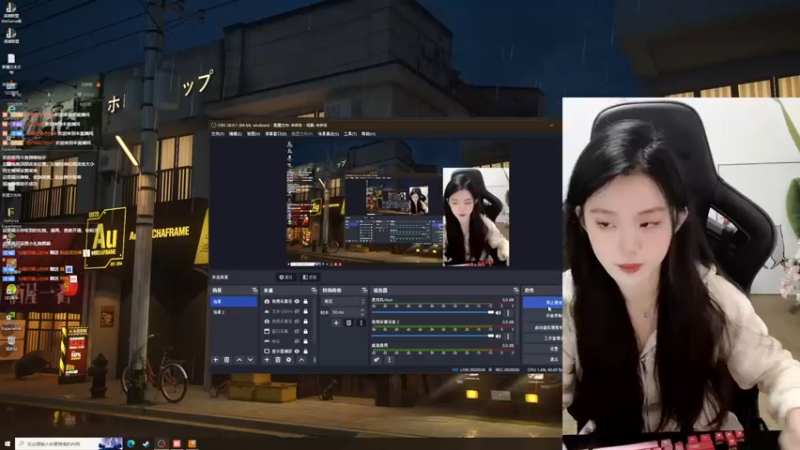The width and height of the screenshot is (800, 450).
Task: Unlock the top video capture device source
Action: [x=306, y=302]
